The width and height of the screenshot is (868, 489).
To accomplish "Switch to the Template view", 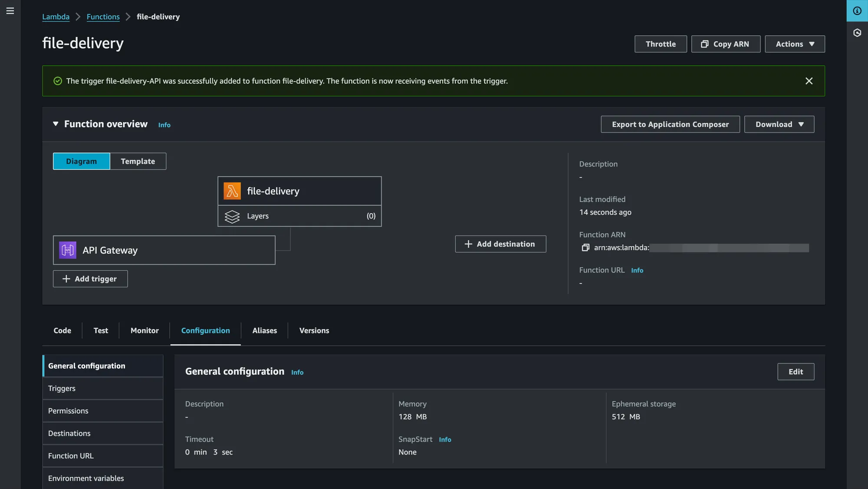I will [x=138, y=161].
